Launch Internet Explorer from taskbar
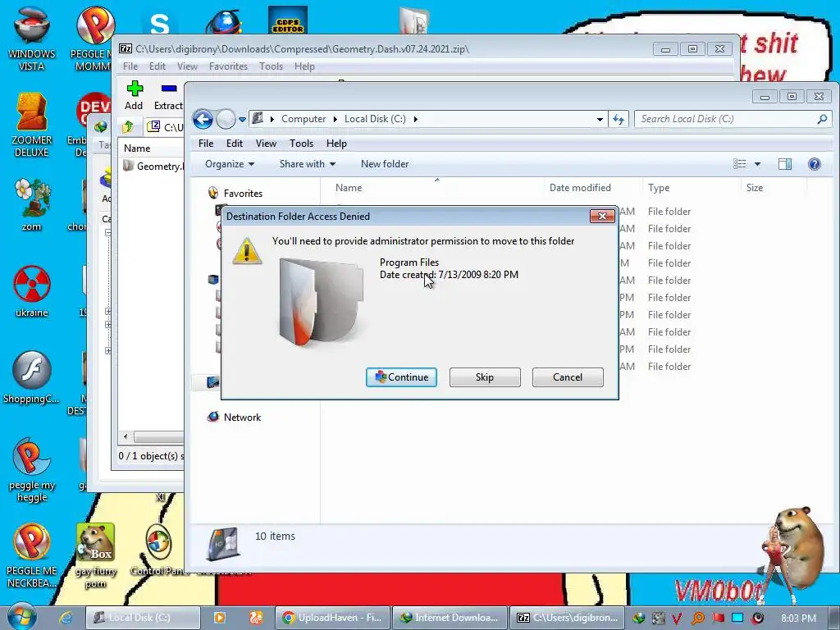This screenshot has height=630, width=840. (x=66, y=618)
